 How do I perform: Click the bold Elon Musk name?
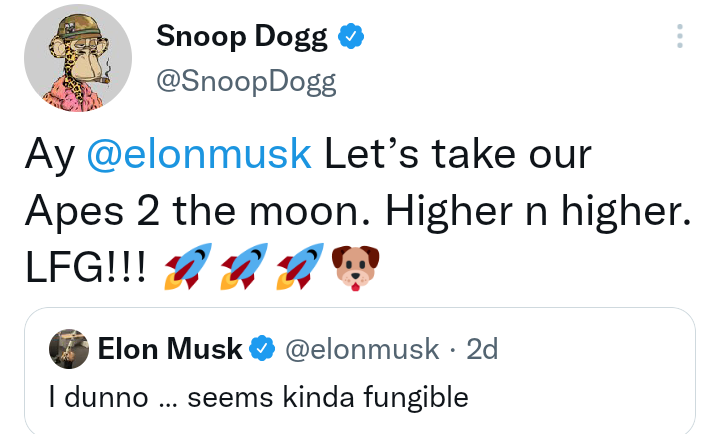click(170, 348)
